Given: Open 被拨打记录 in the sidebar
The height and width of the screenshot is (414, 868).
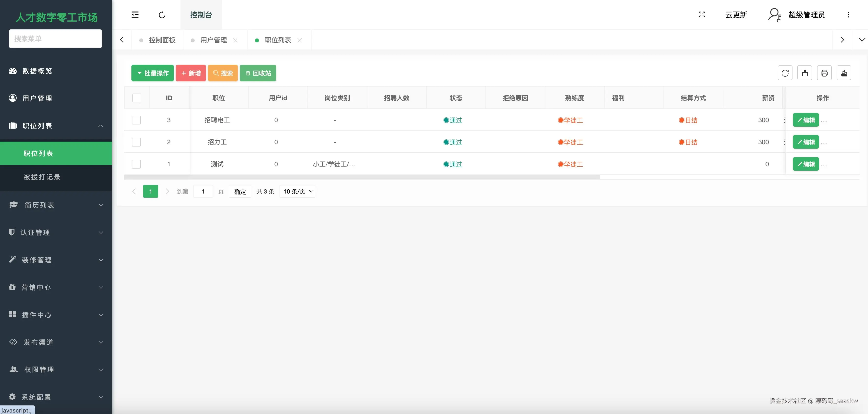Looking at the screenshot, I should [42, 177].
